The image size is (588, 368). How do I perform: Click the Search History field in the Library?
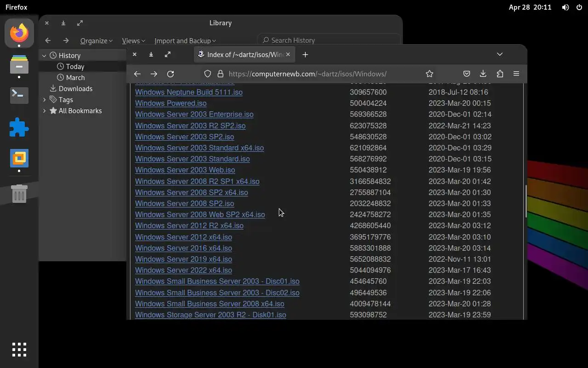[328, 40]
